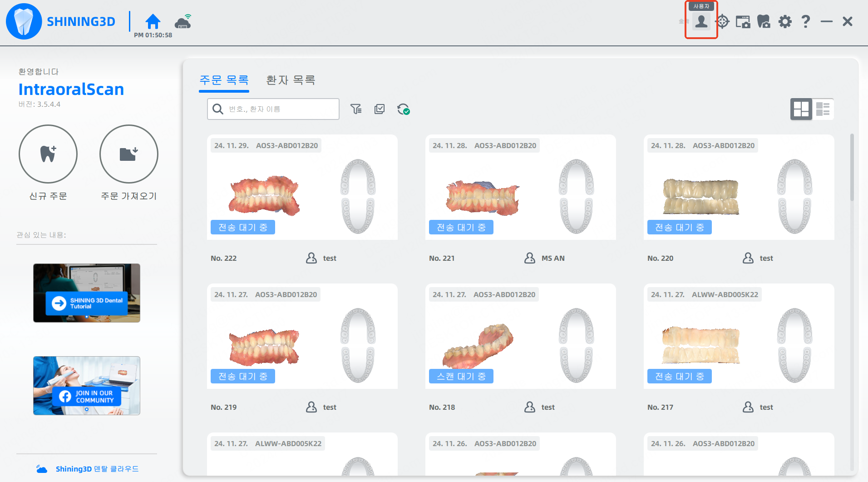
Task: Select the patient icon next to MS AN
Action: click(530, 258)
